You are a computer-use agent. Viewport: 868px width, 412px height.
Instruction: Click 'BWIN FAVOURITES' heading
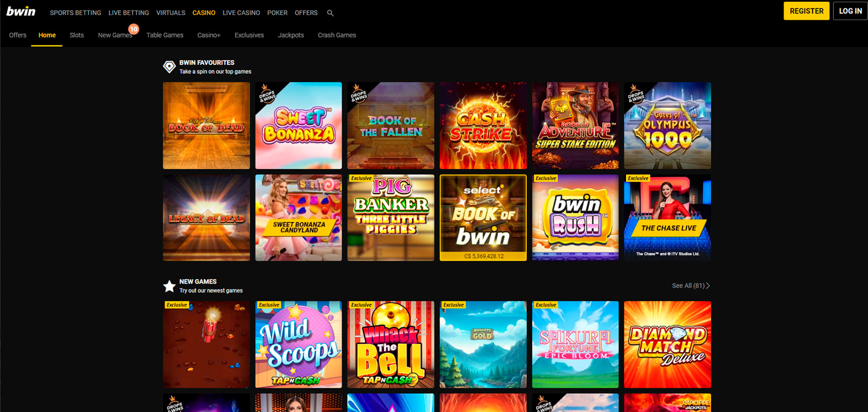pos(207,63)
